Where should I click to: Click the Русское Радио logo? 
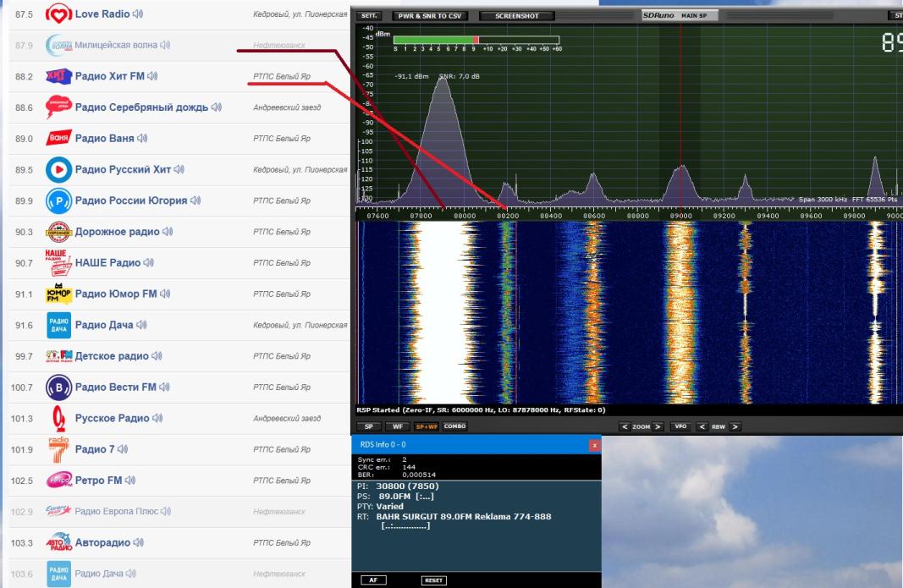tap(58, 418)
